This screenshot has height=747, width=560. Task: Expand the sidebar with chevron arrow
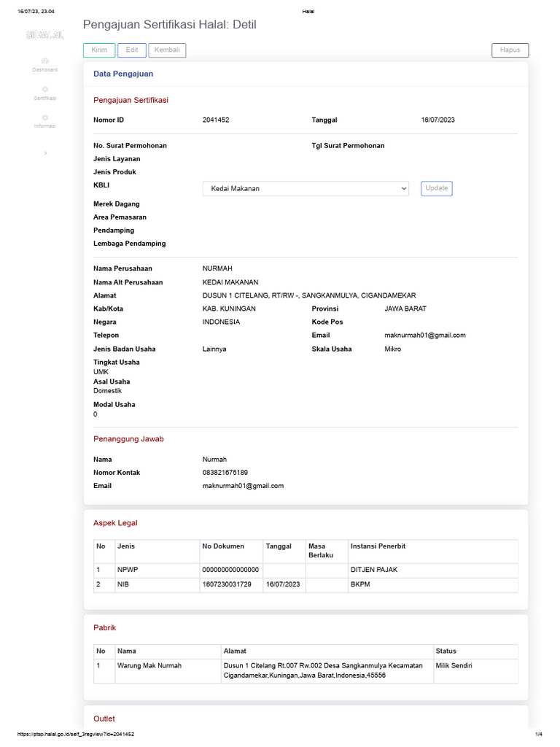45,153
